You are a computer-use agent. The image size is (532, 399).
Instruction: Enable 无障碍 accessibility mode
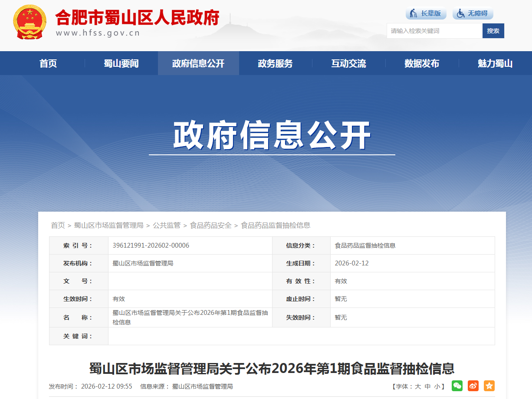click(473, 13)
